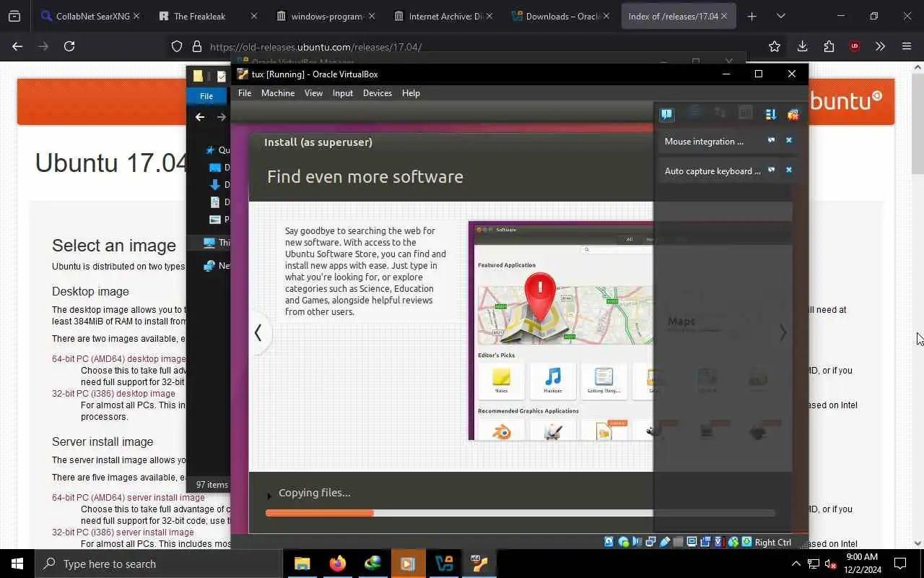Open the browser extensions puzzle icon
This screenshot has width=924, height=578.
(x=829, y=46)
